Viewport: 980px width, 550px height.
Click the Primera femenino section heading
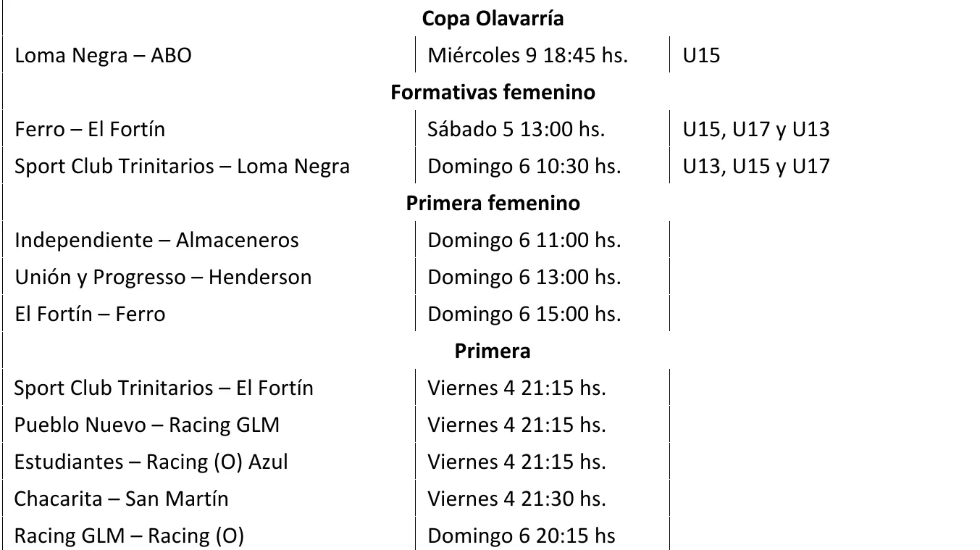493,204
